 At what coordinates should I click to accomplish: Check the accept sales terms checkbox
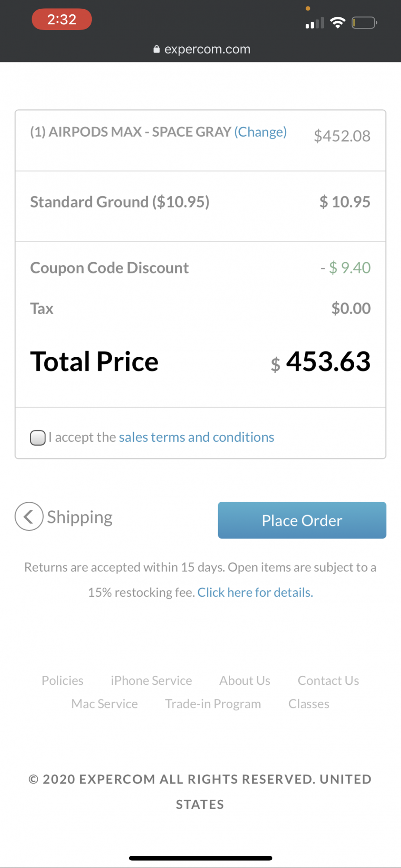38,437
